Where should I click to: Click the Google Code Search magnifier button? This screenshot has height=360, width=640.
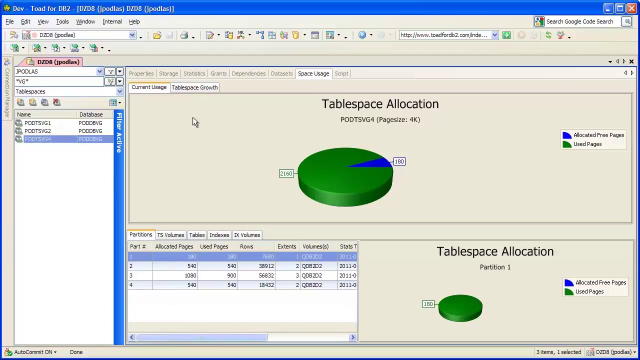627,22
